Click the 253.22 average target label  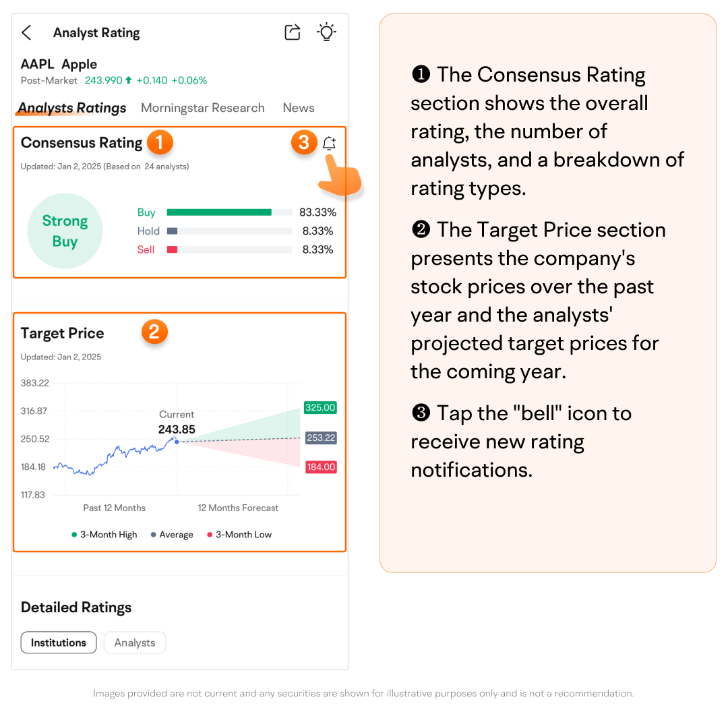point(320,438)
